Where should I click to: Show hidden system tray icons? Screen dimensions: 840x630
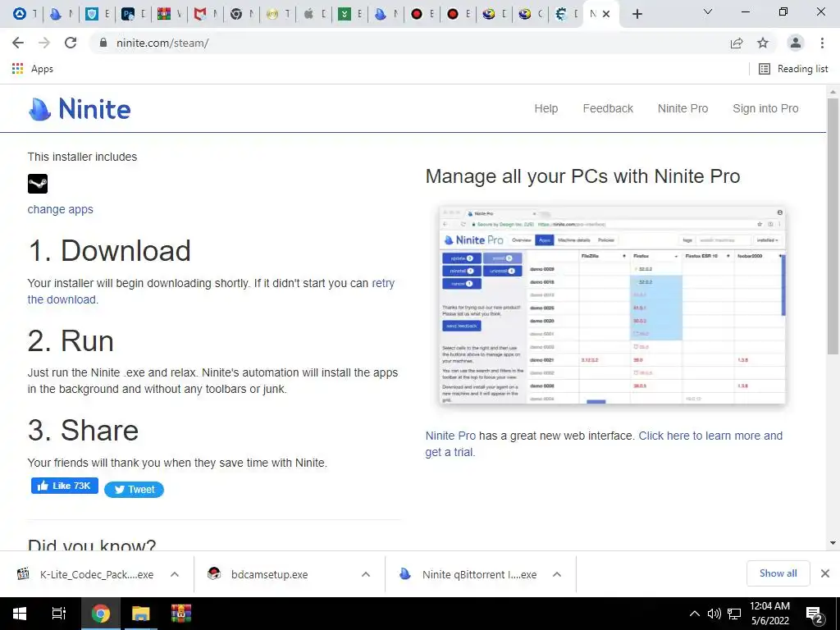tap(694, 614)
